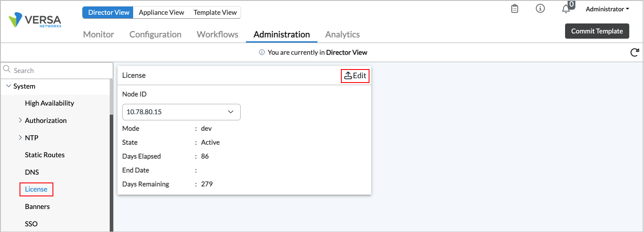The height and width of the screenshot is (232, 644).
Task: Go to the Monitor tab
Action: pyautogui.click(x=98, y=34)
